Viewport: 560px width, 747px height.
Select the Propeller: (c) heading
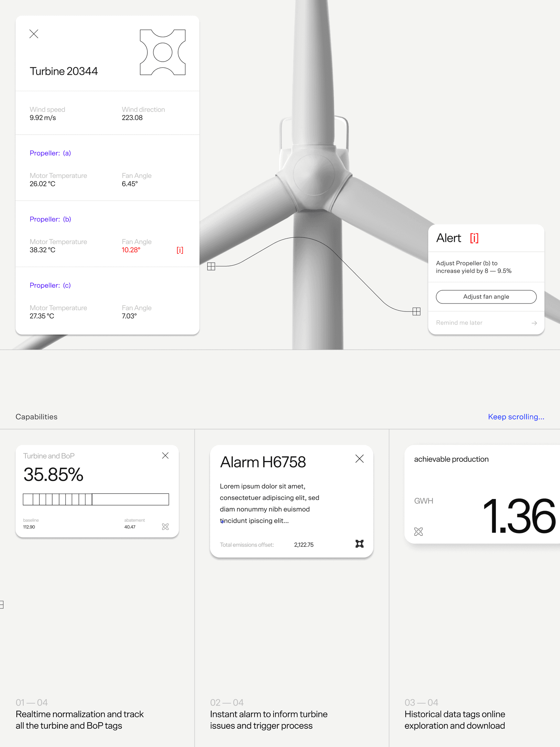coord(50,285)
